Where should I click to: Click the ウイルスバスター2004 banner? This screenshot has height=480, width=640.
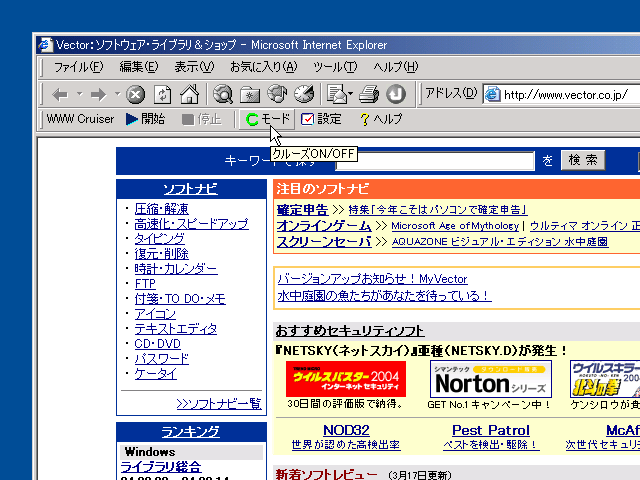click(346, 379)
